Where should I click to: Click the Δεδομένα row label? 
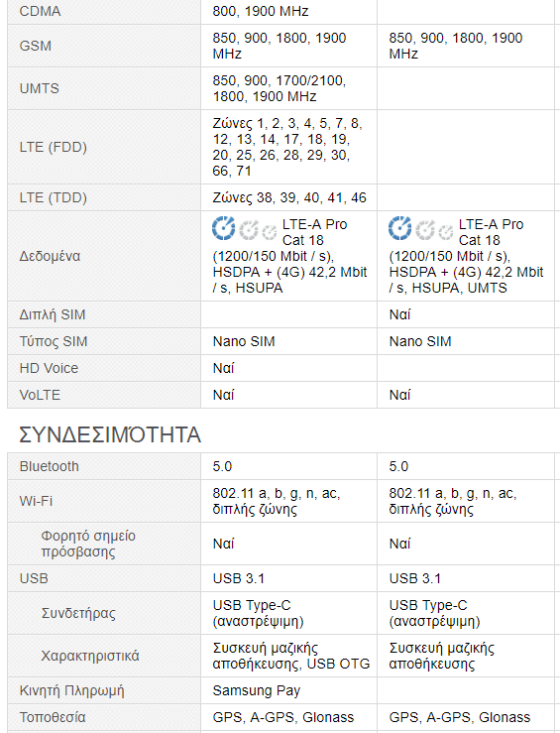click(50, 256)
